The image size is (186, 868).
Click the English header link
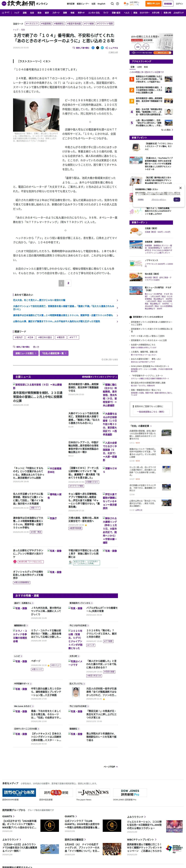tap(101, 4)
